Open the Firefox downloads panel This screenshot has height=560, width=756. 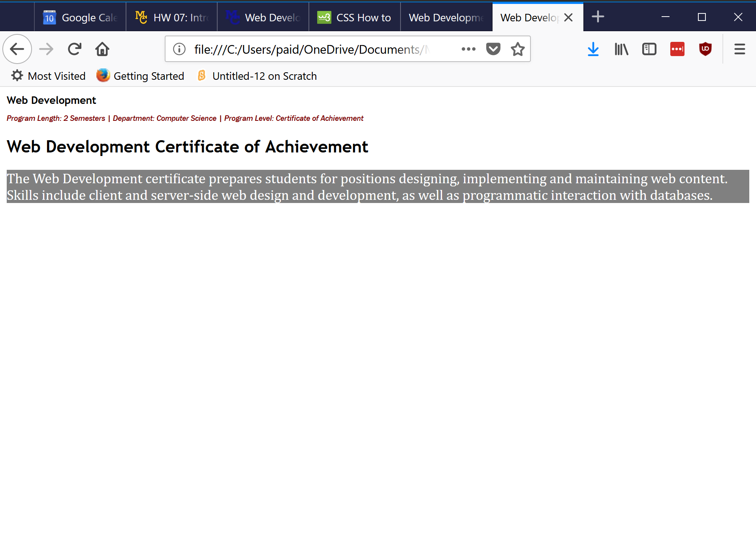click(x=593, y=49)
